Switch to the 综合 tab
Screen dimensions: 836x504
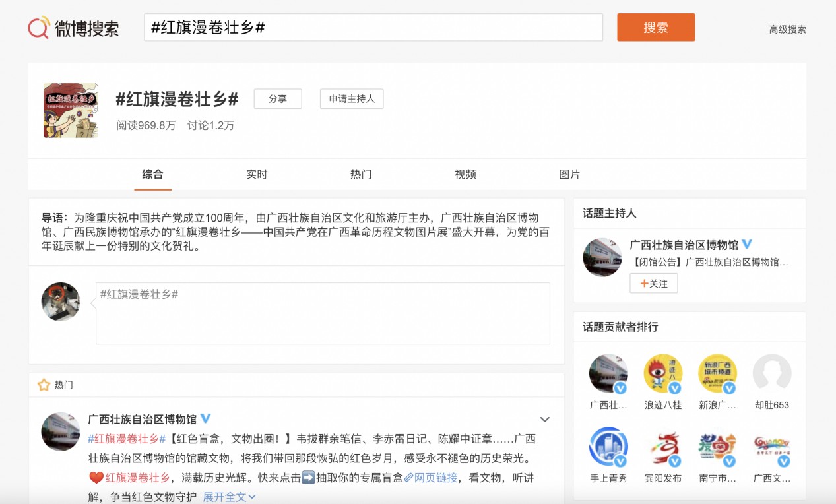pos(152,175)
